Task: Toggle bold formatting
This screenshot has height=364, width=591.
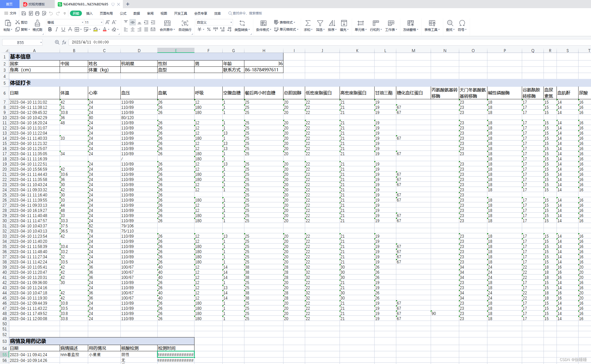Action: point(50,29)
